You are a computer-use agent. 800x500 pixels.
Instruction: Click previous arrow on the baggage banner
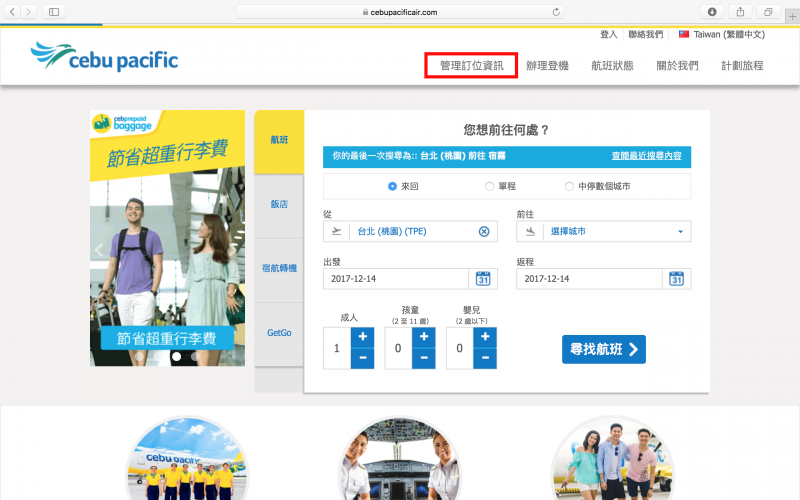(x=99, y=249)
